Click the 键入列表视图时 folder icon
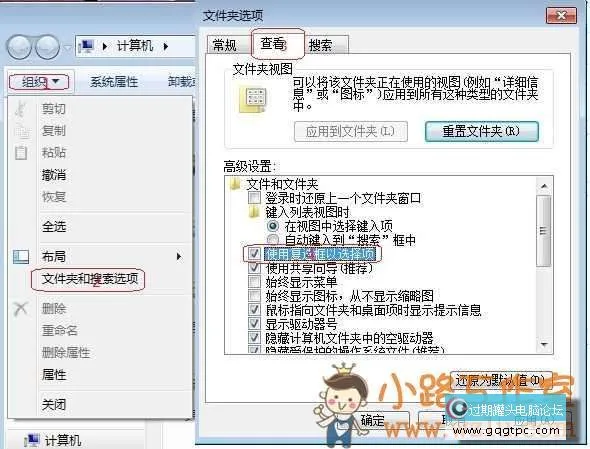The width and height of the screenshot is (590, 449). coord(254,212)
